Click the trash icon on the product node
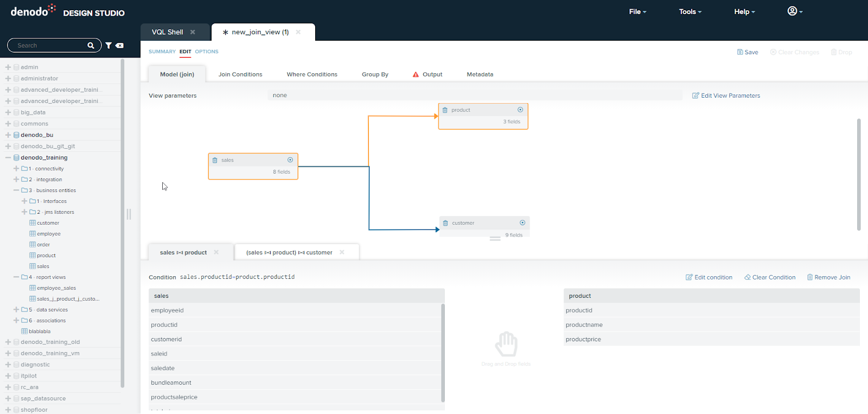This screenshot has width=868, height=414. tap(445, 110)
